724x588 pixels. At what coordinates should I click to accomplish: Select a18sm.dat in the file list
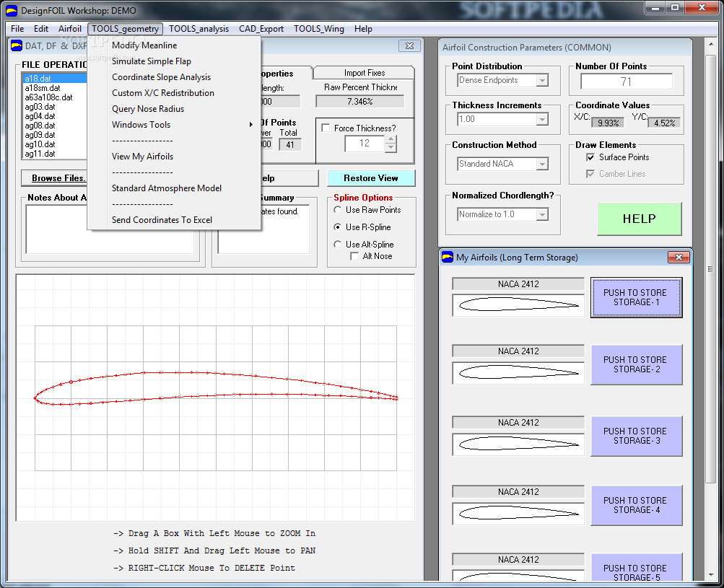click(x=54, y=88)
